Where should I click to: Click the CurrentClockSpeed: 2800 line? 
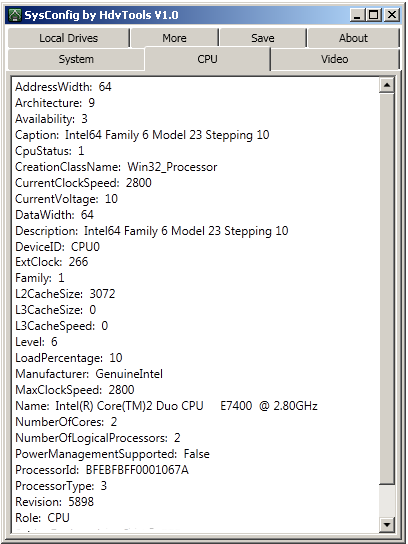(83, 183)
